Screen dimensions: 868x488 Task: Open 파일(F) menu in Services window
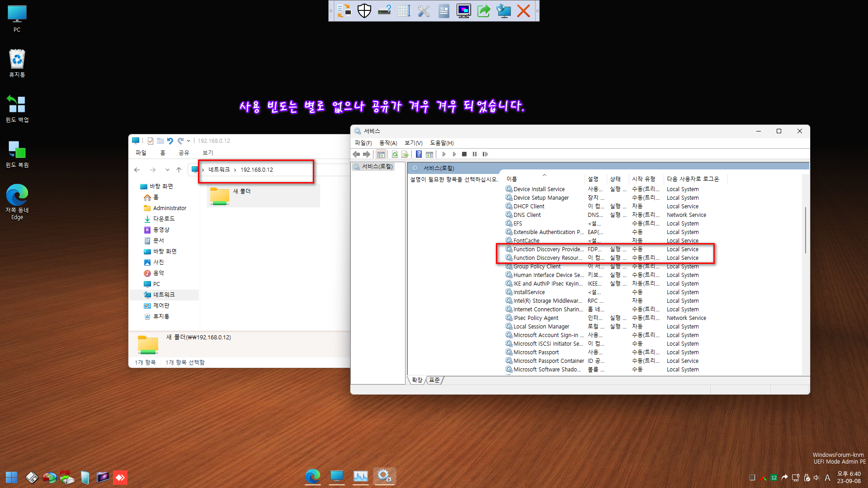pos(363,143)
